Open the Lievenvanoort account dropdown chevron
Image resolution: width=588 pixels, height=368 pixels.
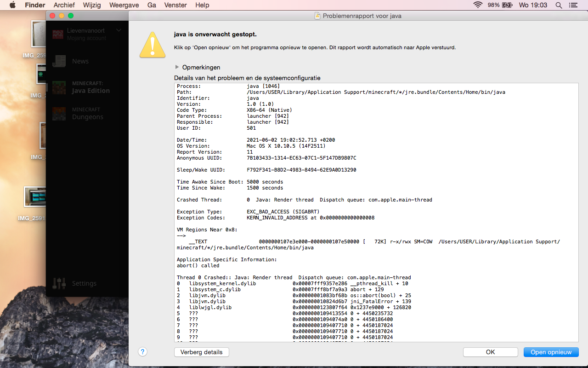(x=119, y=30)
